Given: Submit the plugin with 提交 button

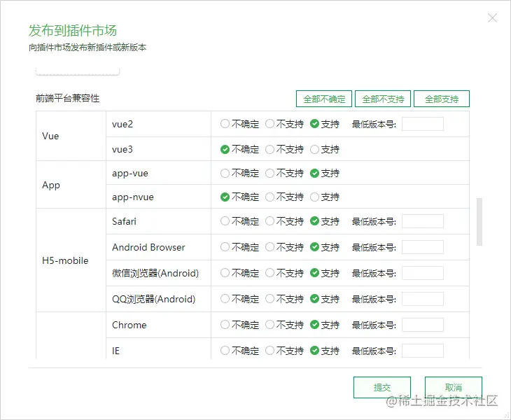Looking at the screenshot, I should tap(382, 387).
